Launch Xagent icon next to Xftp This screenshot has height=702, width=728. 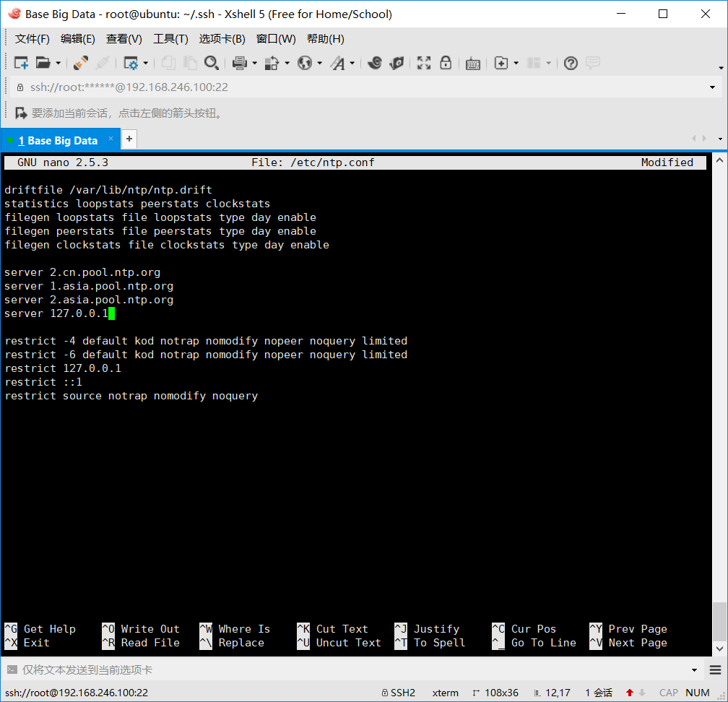click(396, 63)
